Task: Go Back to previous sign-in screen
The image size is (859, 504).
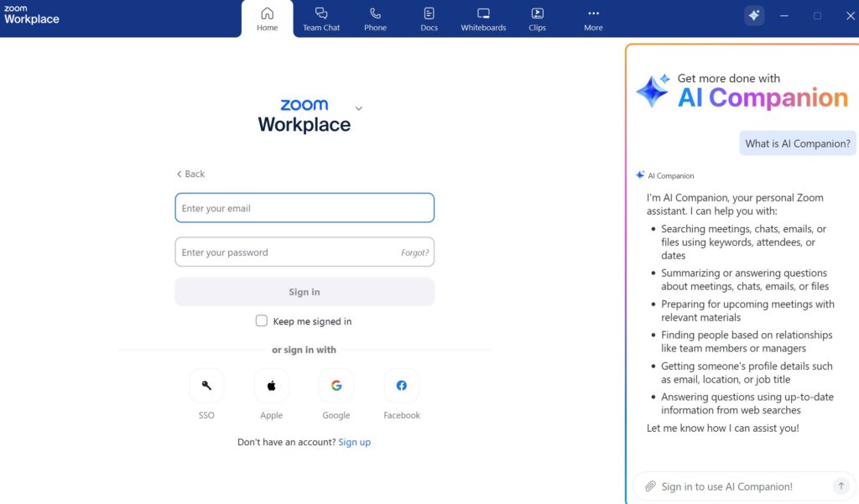Action: point(190,174)
